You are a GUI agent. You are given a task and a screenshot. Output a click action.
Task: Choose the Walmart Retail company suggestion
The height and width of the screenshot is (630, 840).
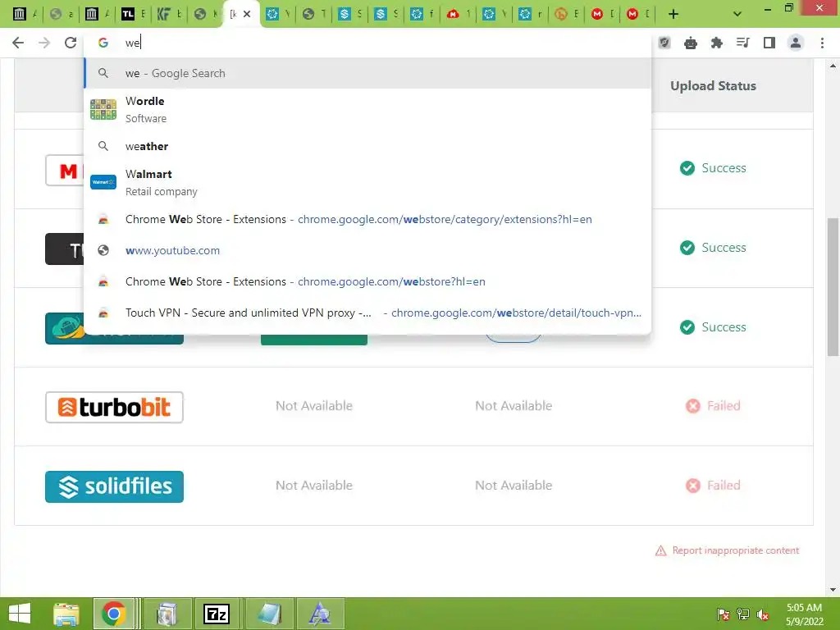(x=367, y=183)
